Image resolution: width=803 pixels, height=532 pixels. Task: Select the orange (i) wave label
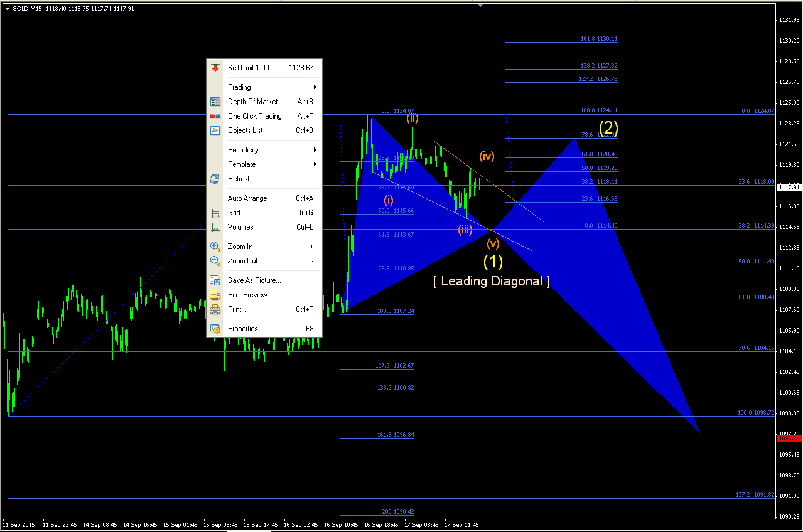coord(389,200)
